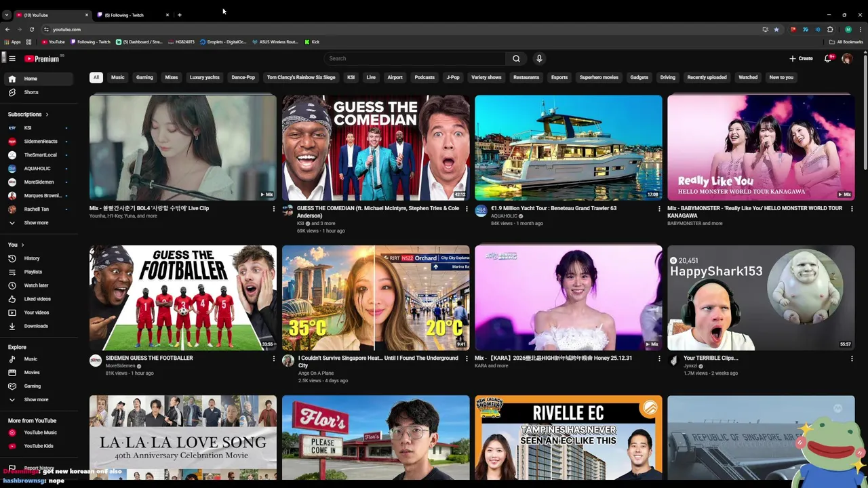Expand the You section header
Viewport: 868px width, 488px height.
16,245
